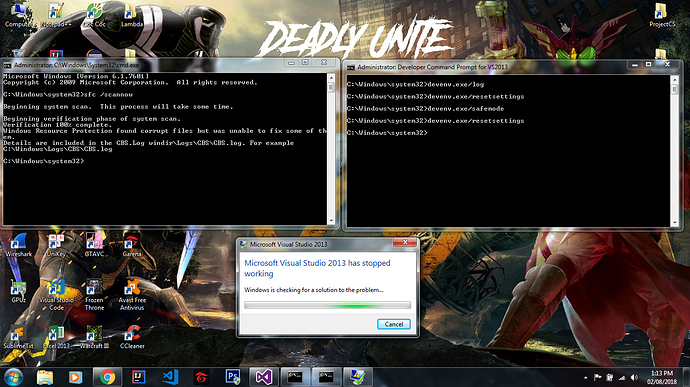
Task: Select Avast Free Antivirus desktop icon
Action: [x=132, y=295]
